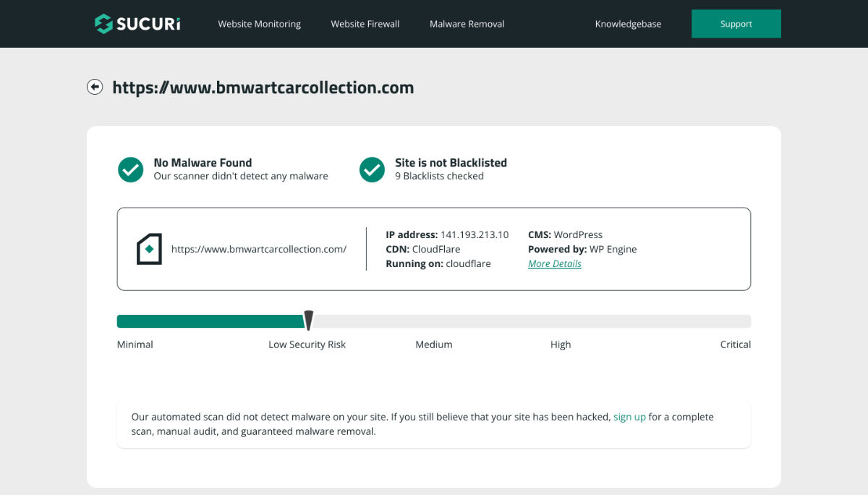The image size is (868, 495).
Task: Click the High risk label
Action: 561,344
